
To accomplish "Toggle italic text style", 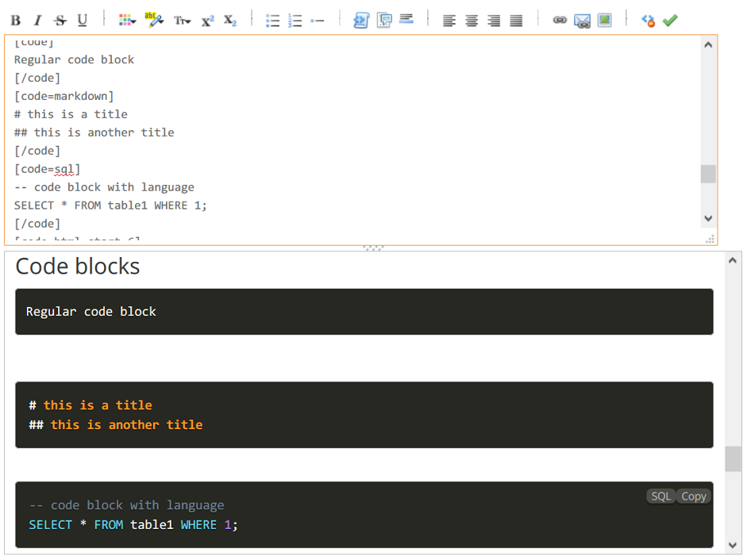I will [x=37, y=21].
